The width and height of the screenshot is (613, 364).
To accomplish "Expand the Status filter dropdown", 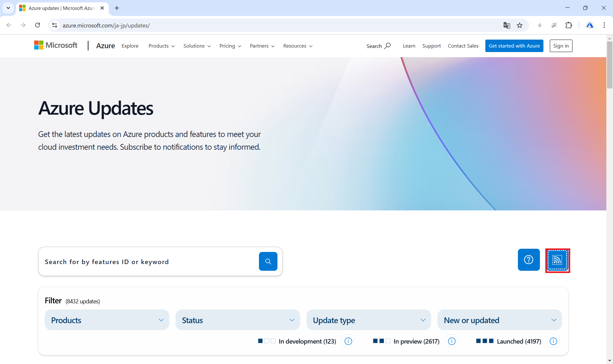I will pos(238,320).
